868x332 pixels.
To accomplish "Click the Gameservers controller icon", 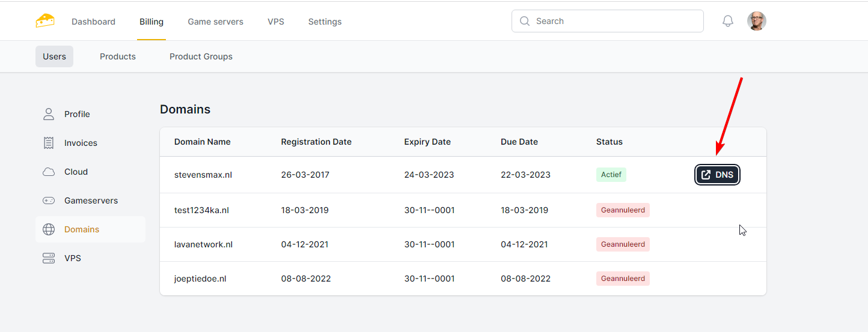I will [49, 201].
